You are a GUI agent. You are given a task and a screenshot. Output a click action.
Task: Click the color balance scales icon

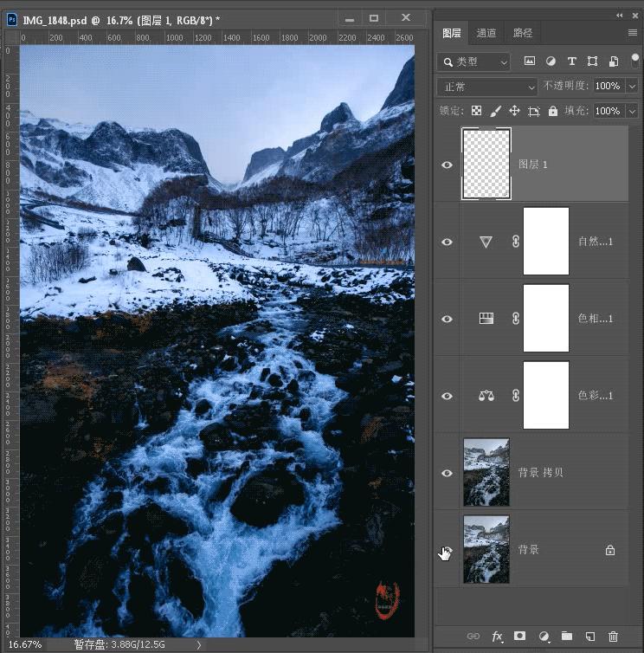tap(486, 396)
